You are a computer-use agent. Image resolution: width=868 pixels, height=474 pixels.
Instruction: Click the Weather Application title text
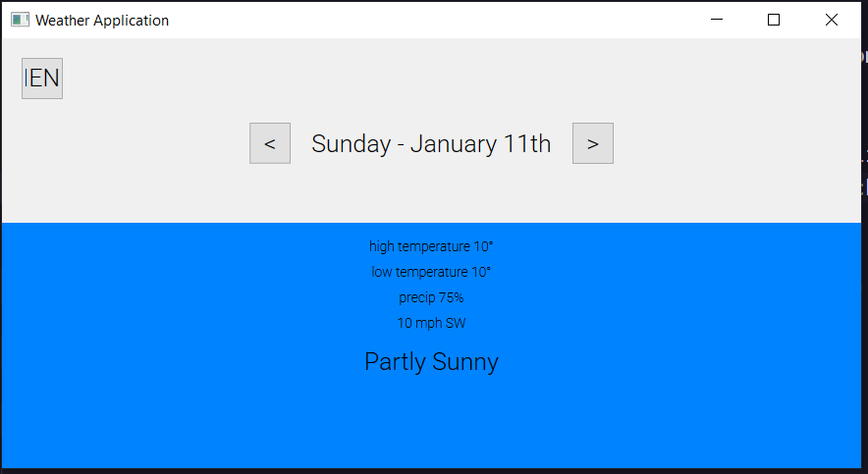click(x=102, y=20)
